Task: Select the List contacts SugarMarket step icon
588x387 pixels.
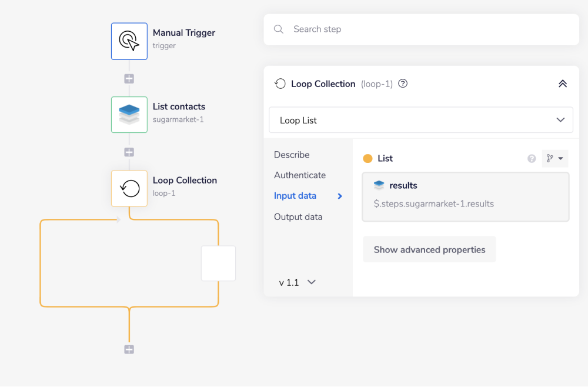Action: coord(129,115)
